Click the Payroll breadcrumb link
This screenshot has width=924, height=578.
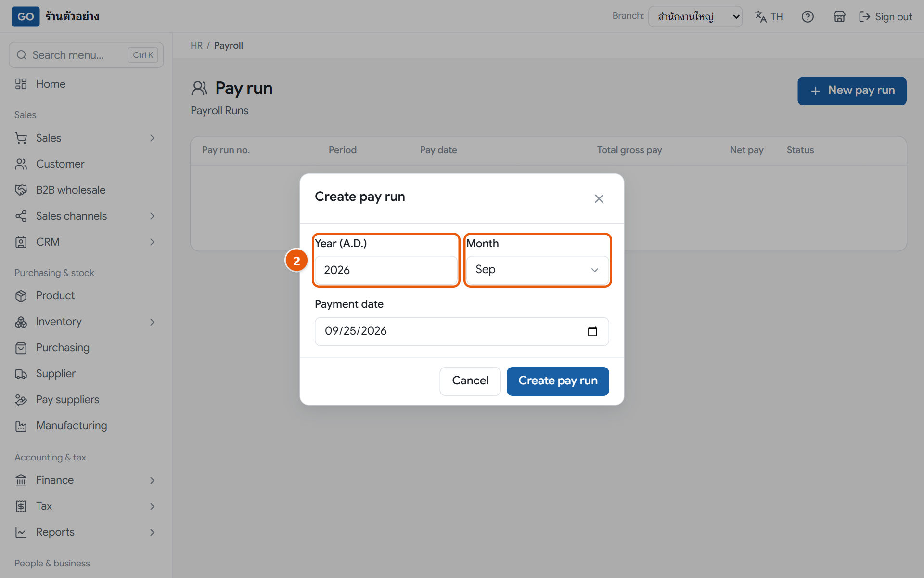click(228, 45)
